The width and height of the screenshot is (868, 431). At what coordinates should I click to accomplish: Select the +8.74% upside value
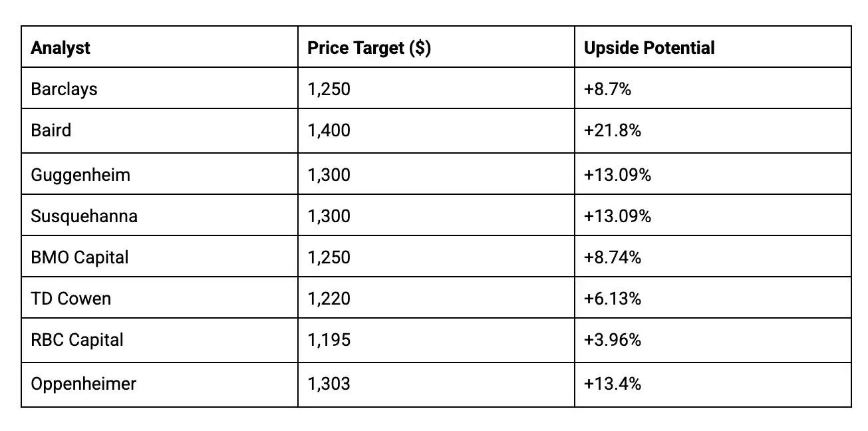[613, 257]
